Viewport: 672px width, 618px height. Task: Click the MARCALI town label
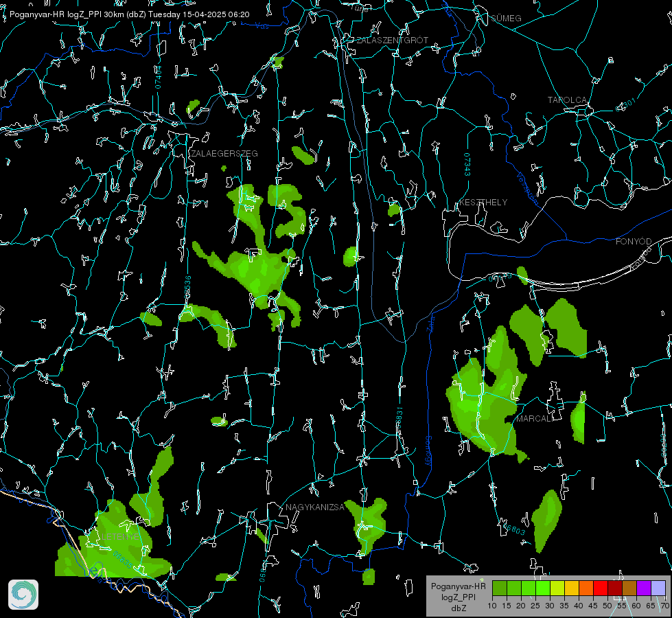(535, 419)
